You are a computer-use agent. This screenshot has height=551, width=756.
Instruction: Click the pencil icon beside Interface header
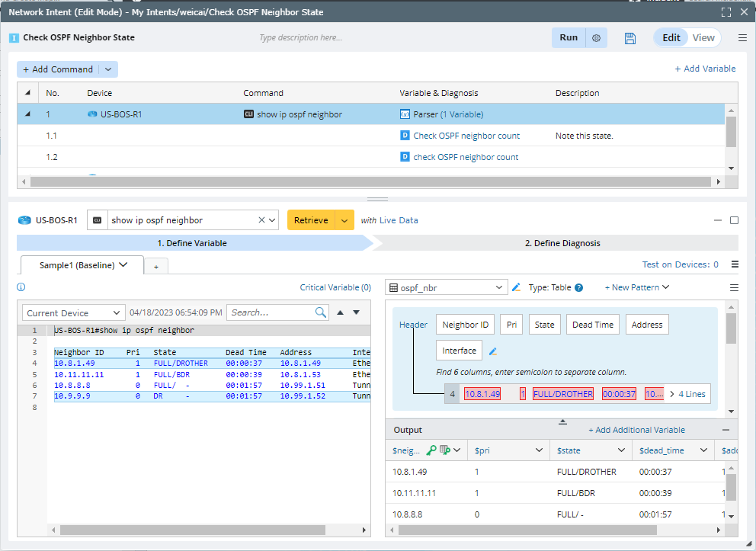[x=492, y=351]
